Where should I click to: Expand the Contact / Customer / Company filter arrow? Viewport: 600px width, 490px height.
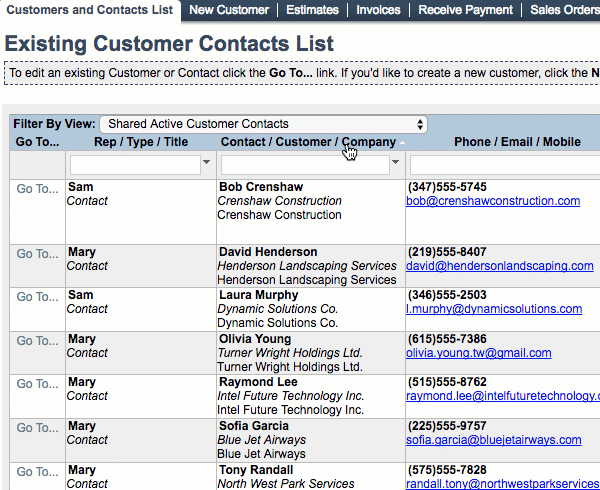coord(396,162)
